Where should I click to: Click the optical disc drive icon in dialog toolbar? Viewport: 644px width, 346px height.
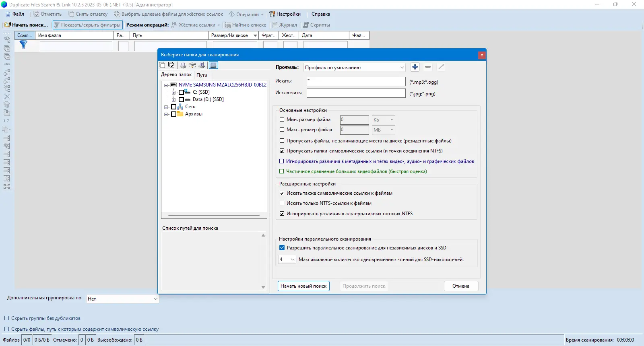click(x=183, y=65)
